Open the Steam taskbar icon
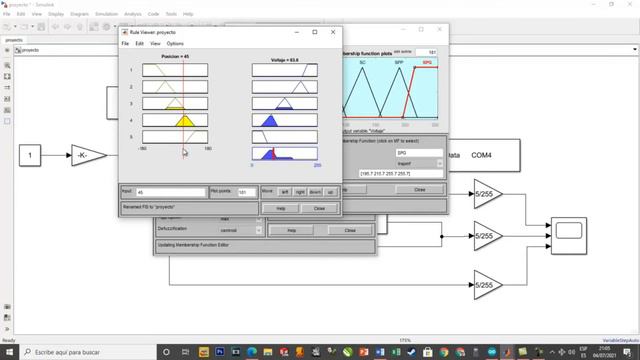Viewport: 640px width, 360px height. pos(411,352)
